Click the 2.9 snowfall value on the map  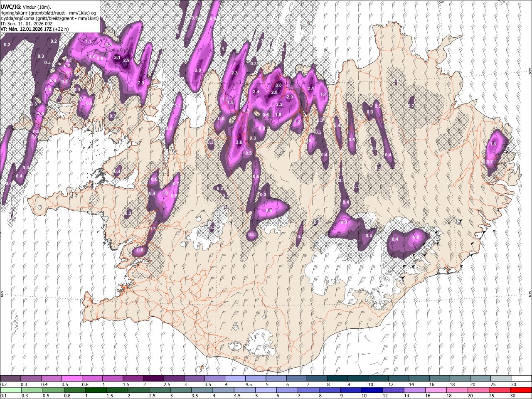coord(126,61)
